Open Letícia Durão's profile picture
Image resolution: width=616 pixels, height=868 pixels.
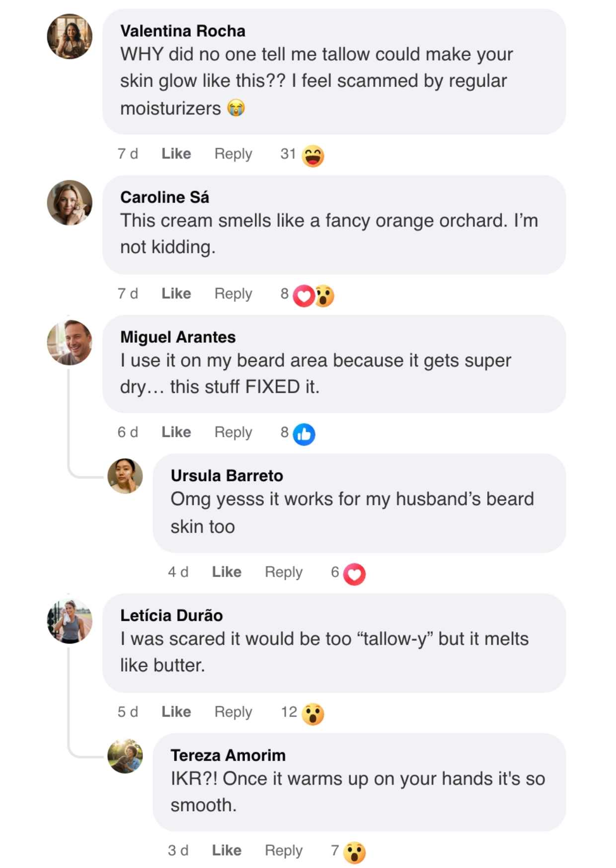coord(70,621)
